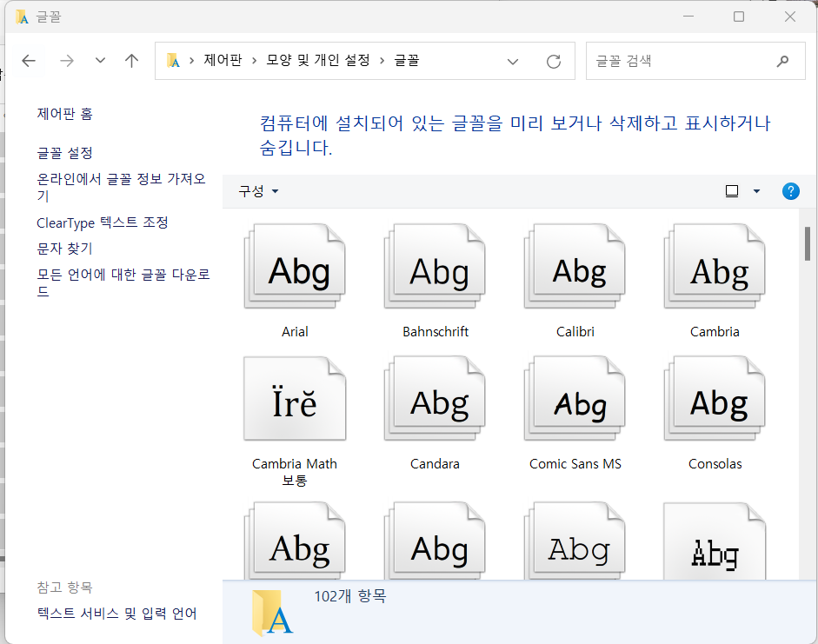Expand chevron before 제어판 in breadcrumb
This screenshot has height=644, width=818.
191,61
